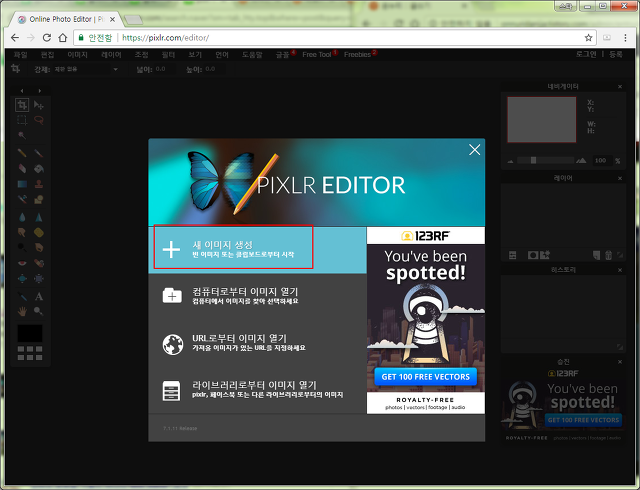Viewport: 640px width, 490px height.
Task: Select the Red Eye Reduction tool
Action: [x=22, y=263]
